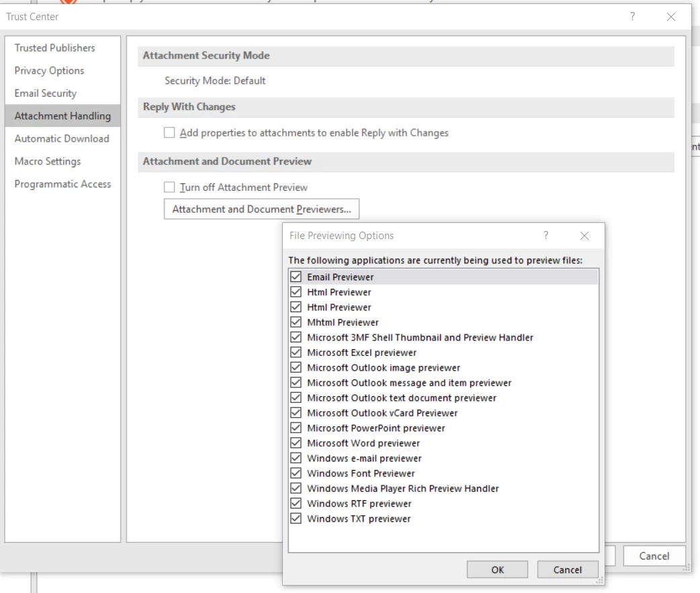Uncheck the first Html Previewer checkbox
Viewport: 700px width, 593px height.
pyautogui.click(x=296, y=292)
